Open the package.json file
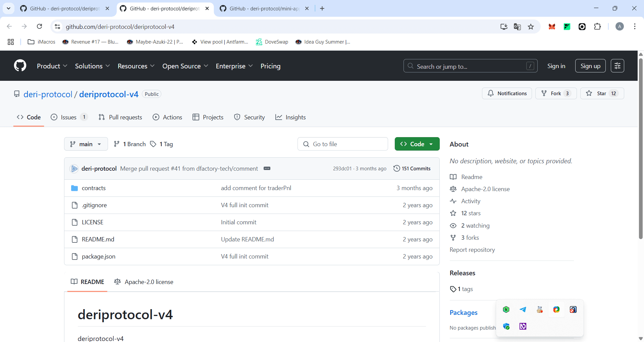Screen dimensions: 644x342 (99, 256)
